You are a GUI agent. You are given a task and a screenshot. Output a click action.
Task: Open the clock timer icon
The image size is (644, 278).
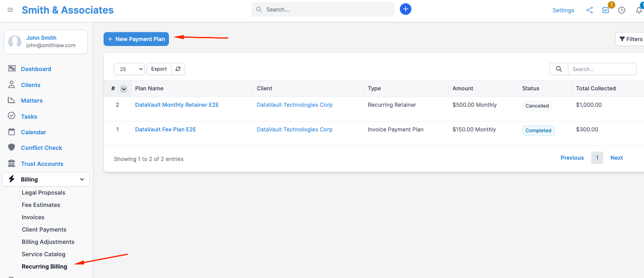click(622, 10)
